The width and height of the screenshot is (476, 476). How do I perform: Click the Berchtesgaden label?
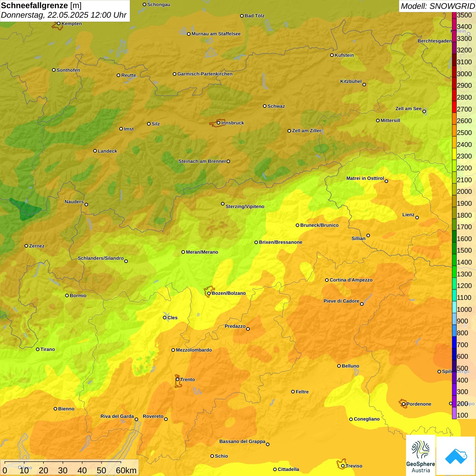[435, 41]
